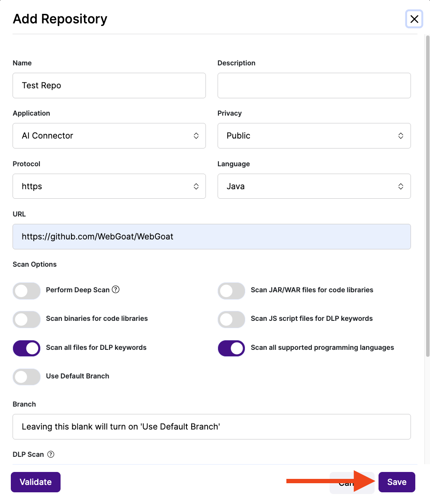Click the URL field with the GitHub address
This screenshot has height=504, width=430.
click(x=212, y=236)
